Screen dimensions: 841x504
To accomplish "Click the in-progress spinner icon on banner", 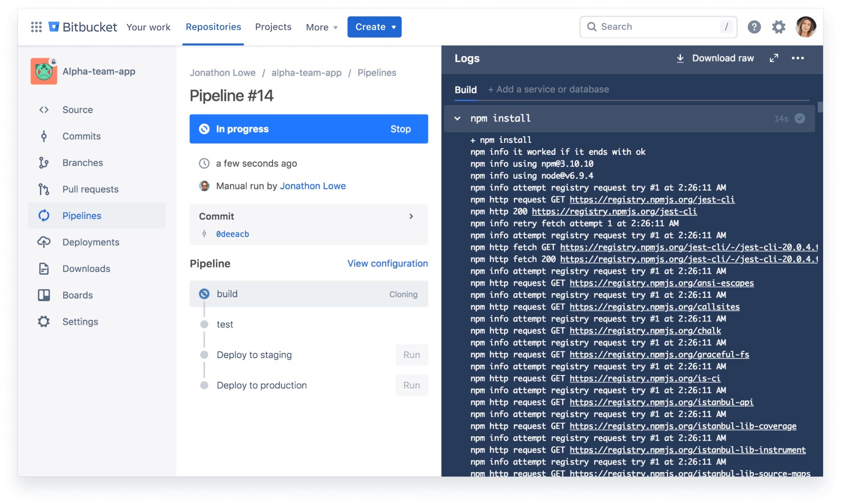I will click(204, 129).
